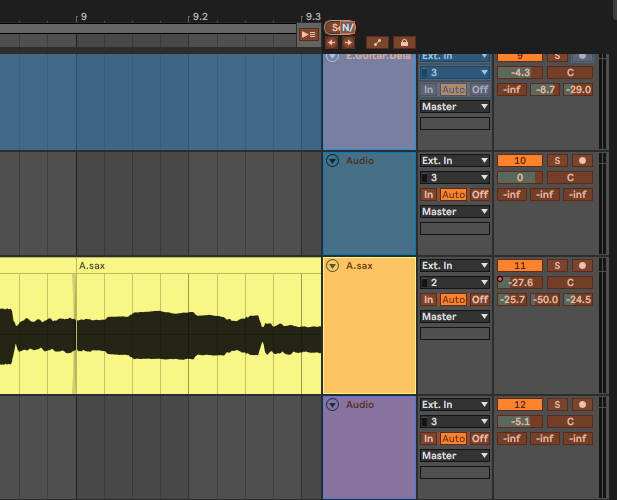Toggle track 10 activator button

coord(519,160)
